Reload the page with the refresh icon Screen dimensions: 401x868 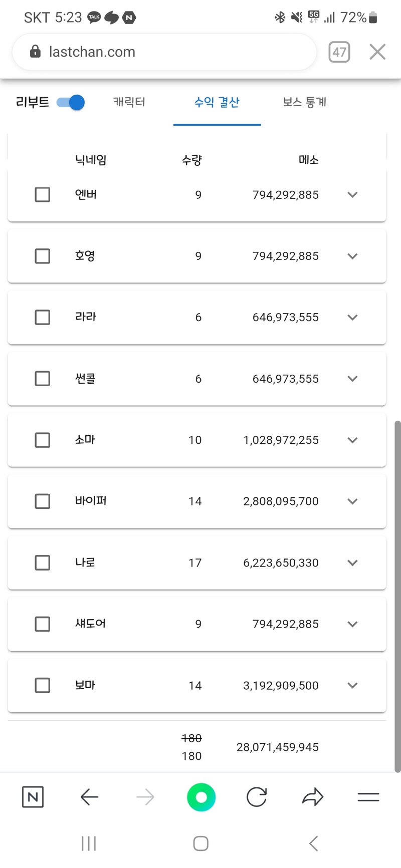tap(257, 797)
